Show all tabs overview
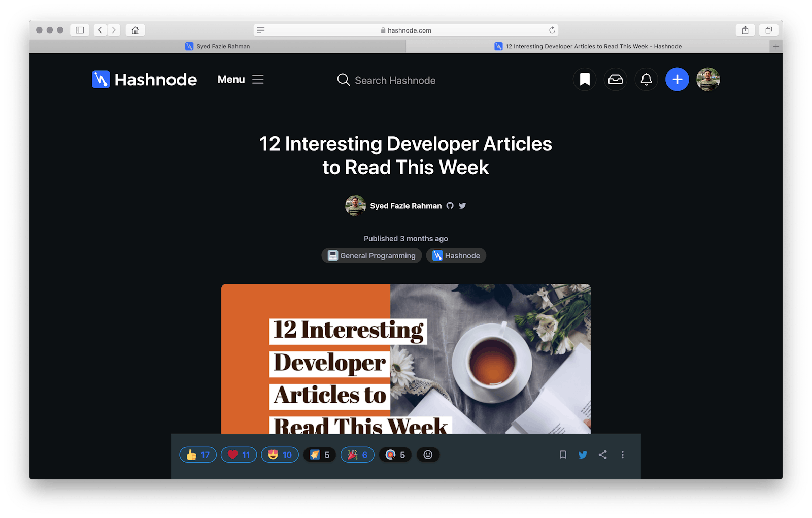This screenshot has height=518, width=812. coord(769,30)
